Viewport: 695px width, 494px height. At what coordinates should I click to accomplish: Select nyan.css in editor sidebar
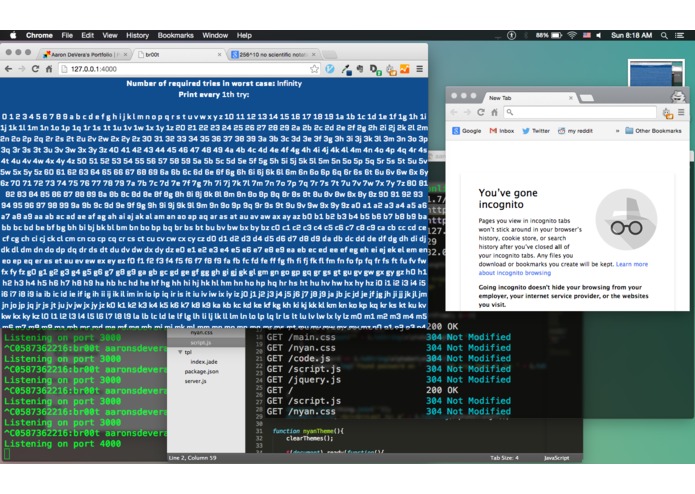pos(201,332)
